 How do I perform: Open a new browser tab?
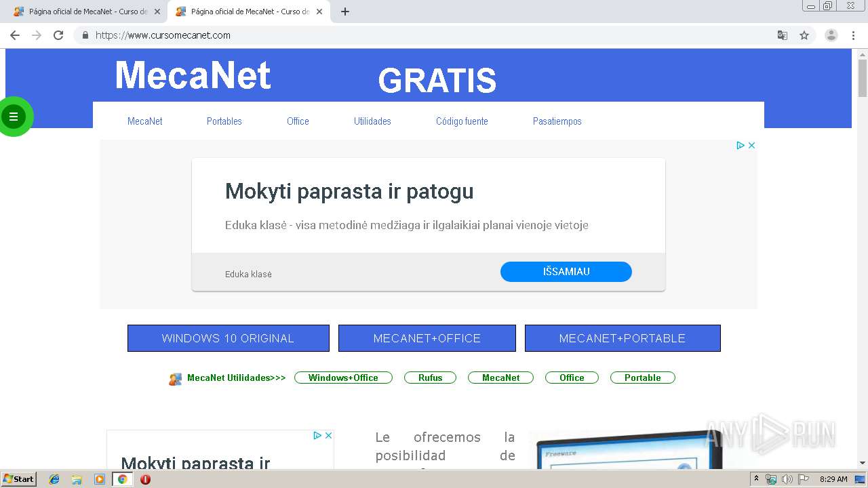coord(345,12)
